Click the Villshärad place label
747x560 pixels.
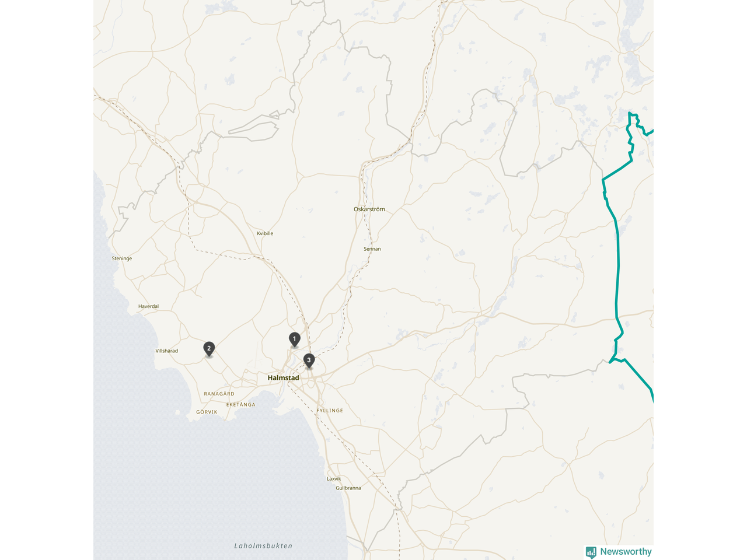tap(167, 351)
